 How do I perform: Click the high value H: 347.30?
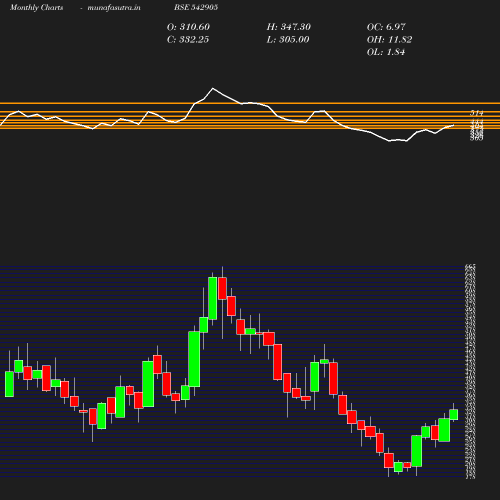pyautogui.click(x=289, y=27)
